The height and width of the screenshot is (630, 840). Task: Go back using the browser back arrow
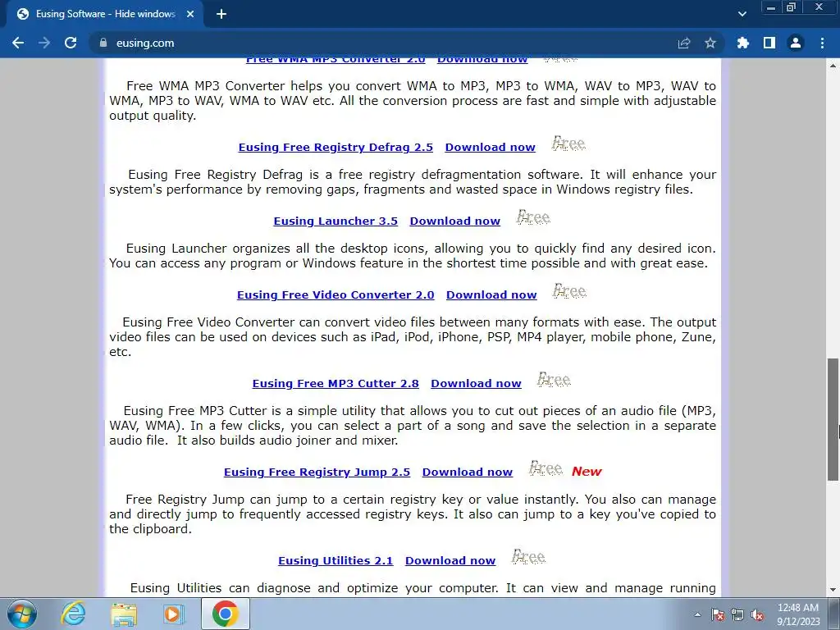point(18,43)
